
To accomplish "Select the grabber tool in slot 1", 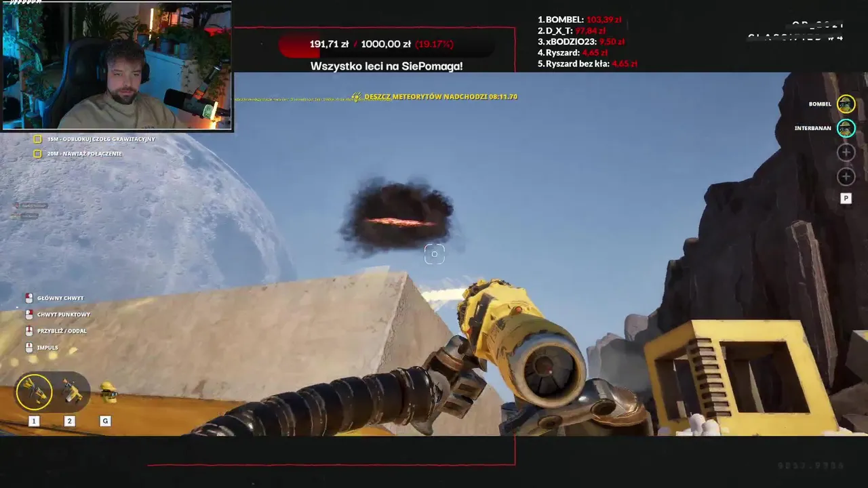I will tap(34, 392).
